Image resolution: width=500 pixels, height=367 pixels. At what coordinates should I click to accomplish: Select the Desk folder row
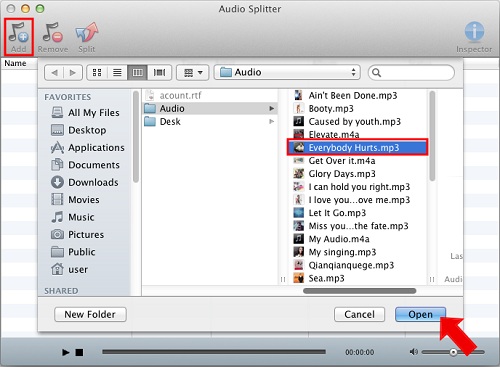pos(210,122)
